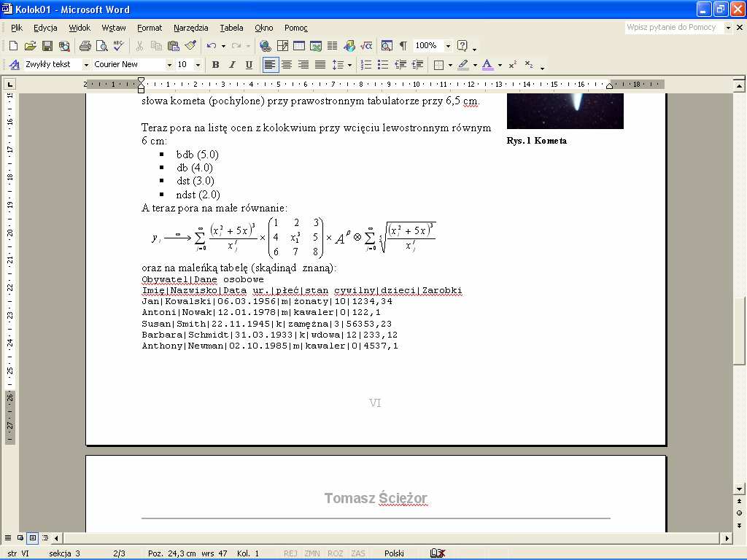Click the vertical scrollbar thumb
The image size is (747, 560).
pyautogui.click(x=739, y=332)
